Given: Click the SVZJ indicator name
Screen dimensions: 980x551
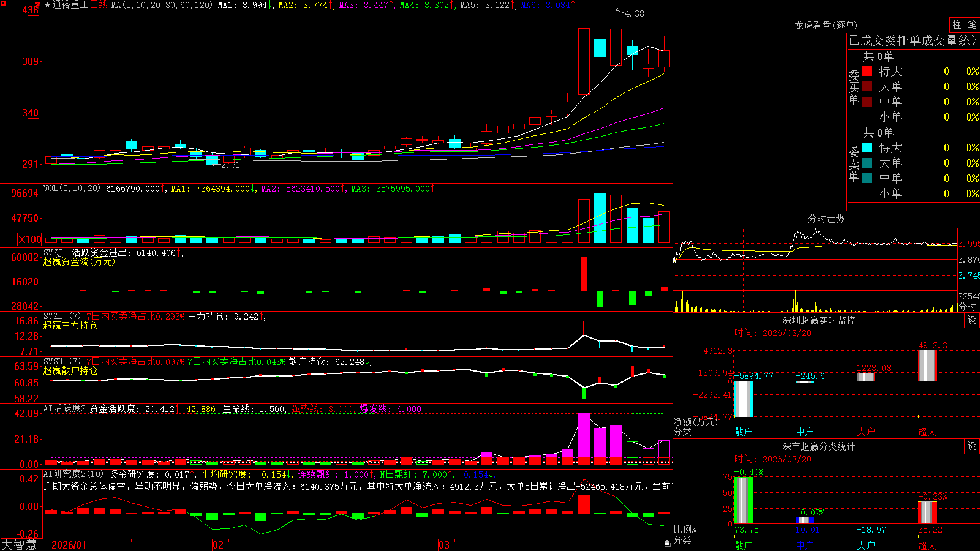Looking at the screenshot, I should [x=53, y=252].
